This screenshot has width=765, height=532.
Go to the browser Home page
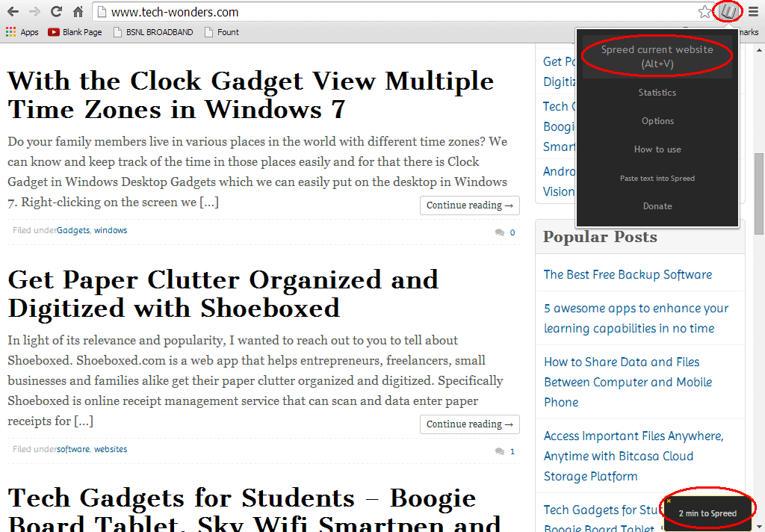coord(78,11)
